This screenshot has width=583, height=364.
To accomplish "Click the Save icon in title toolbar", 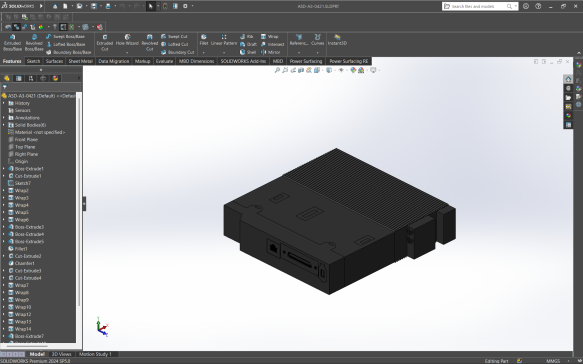I will tap(93, 6).
